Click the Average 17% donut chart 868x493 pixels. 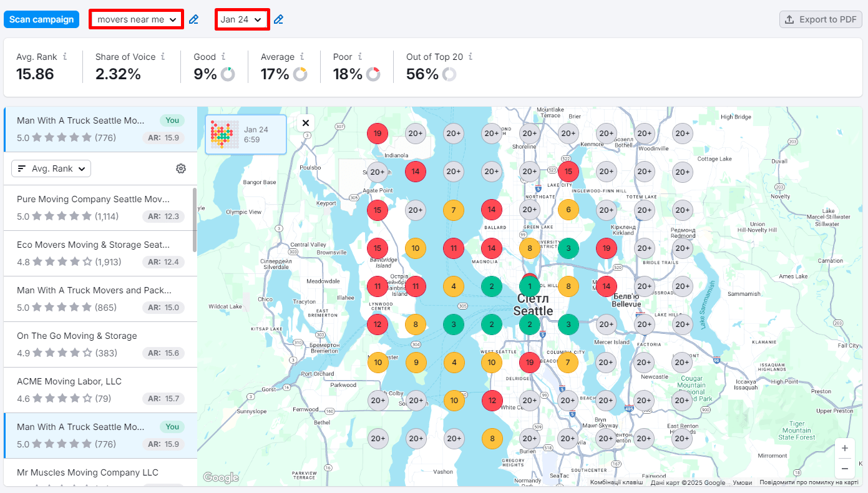click(300, 74)
